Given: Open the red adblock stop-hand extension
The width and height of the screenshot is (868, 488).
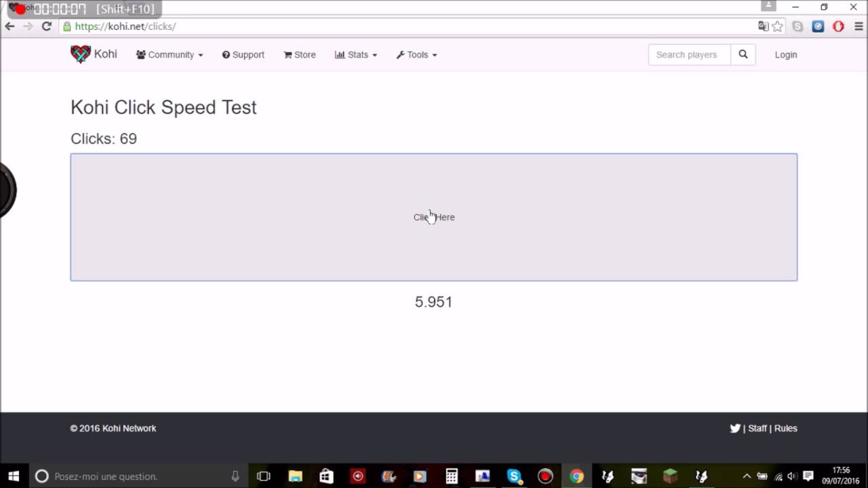Looking at the screenshot, I should click(x=839, y=26).
